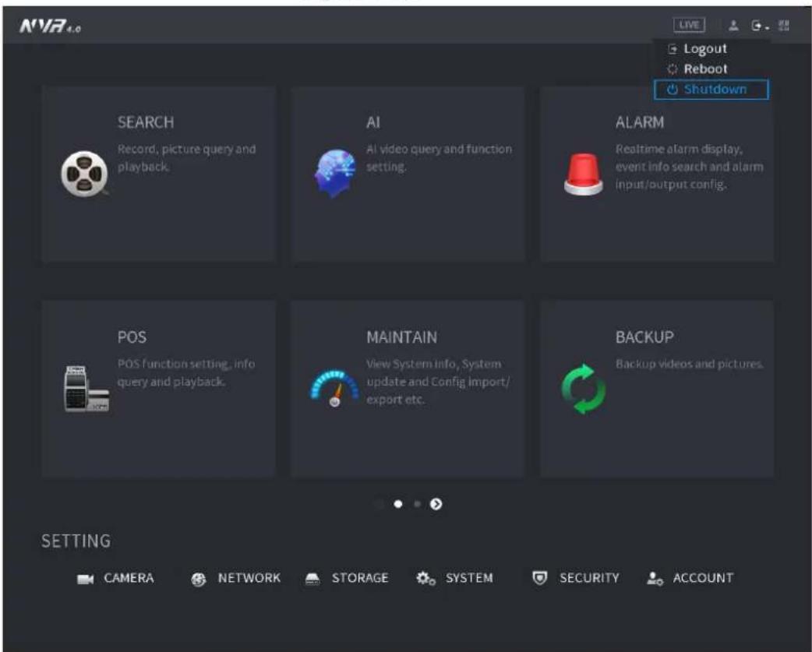
Task: Click the ALARM tile title
Action: [640, 122]
